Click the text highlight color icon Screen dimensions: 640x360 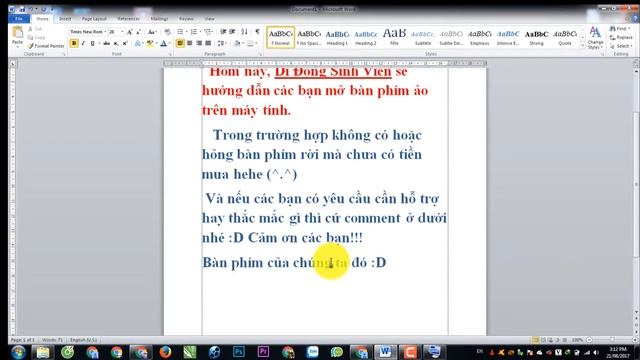pyautogui.click(x=150, y=43)
